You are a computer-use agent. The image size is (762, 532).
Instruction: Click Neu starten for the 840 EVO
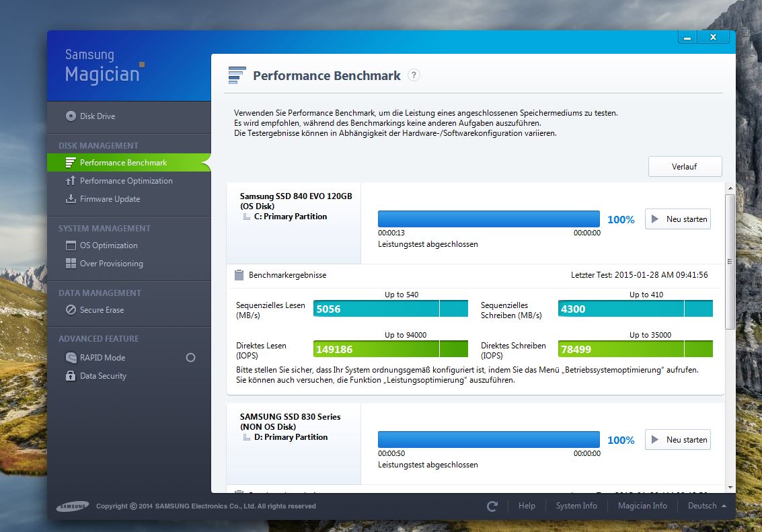pyautogui.click(x=677, y=219)
